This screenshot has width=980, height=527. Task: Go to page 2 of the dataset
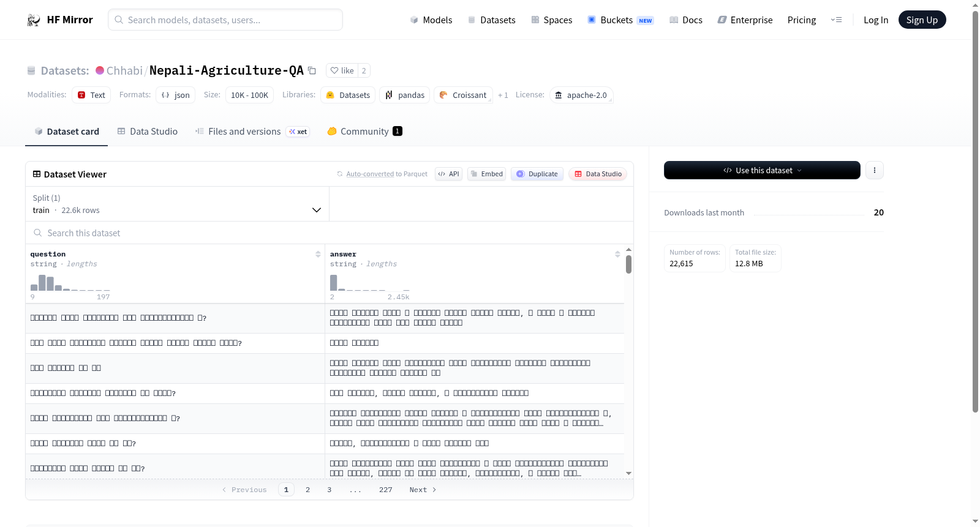308,490
